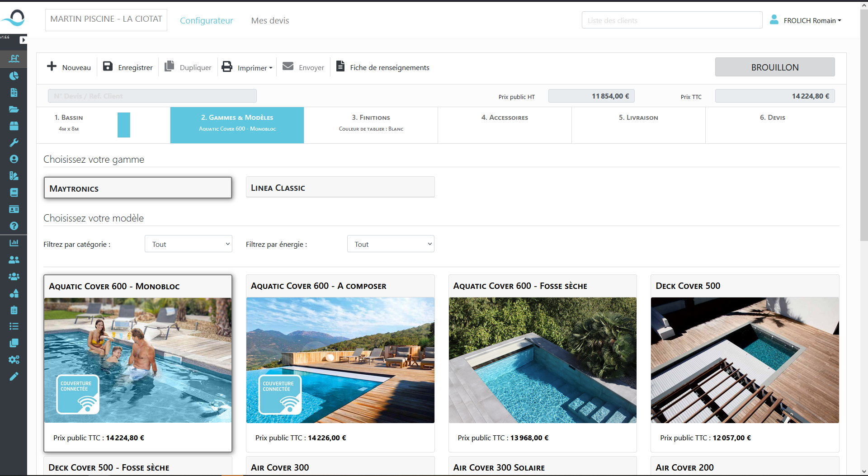The image size is (868, 476).
Task: Switch to the 3. Finitions step tab
Action: point(371,123)
